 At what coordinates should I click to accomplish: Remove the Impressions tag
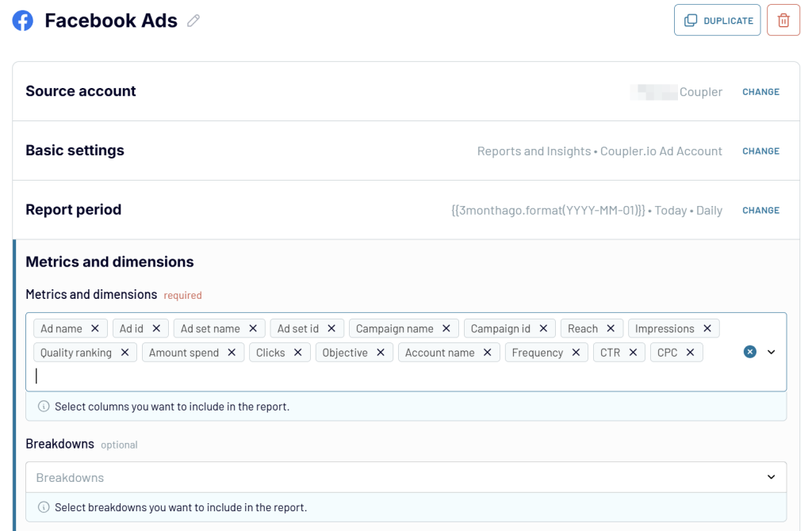[707, 329]
